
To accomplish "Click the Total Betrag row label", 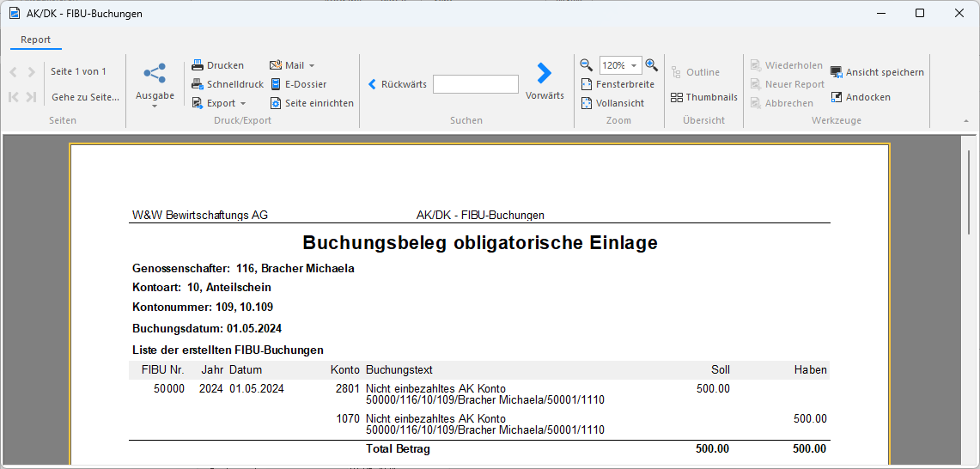I will pyautogui.click(x=398, y=449).
